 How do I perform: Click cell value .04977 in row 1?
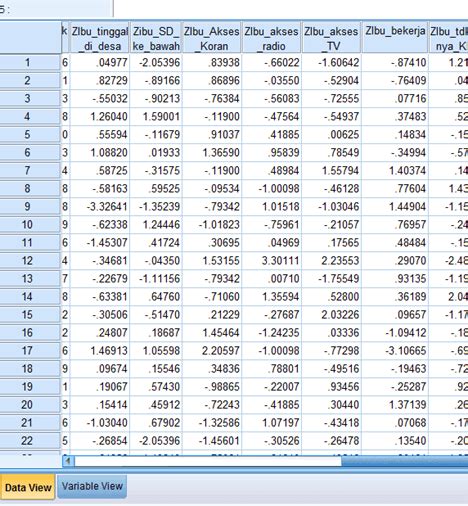tap(100, 63)
